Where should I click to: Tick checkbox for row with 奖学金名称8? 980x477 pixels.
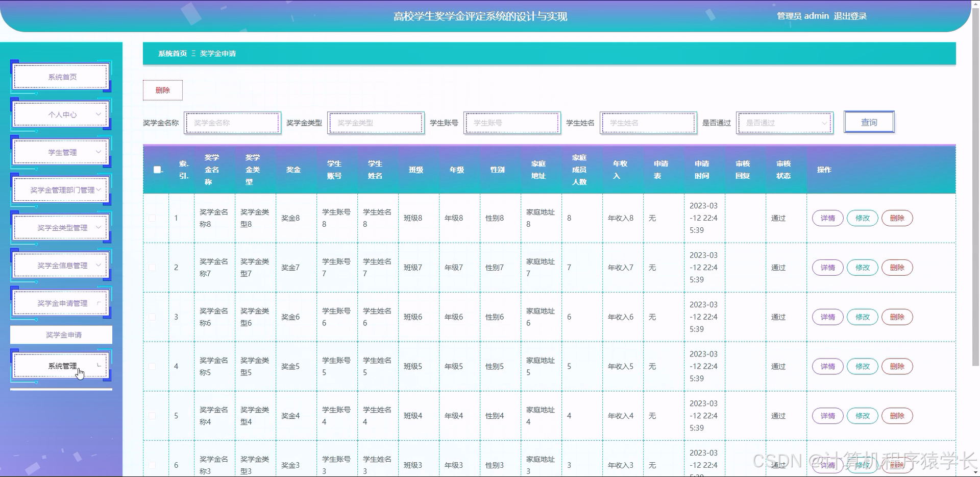point(152,218)
